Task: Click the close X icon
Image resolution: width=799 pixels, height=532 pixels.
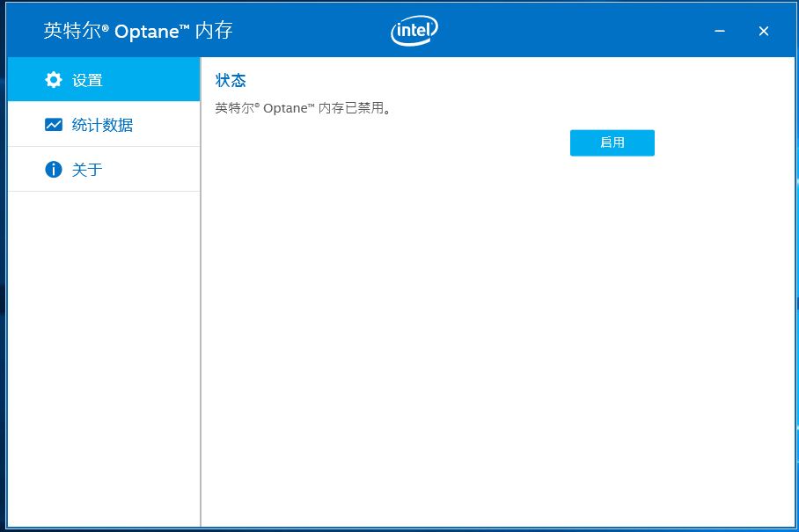Action: [763, 31]
